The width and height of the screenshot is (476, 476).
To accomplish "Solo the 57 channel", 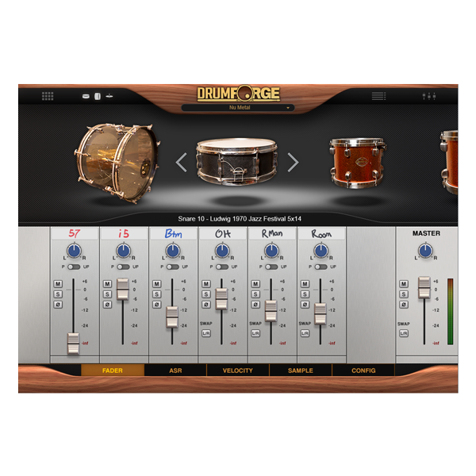I will pyautogui.click(x=58, y=294).
